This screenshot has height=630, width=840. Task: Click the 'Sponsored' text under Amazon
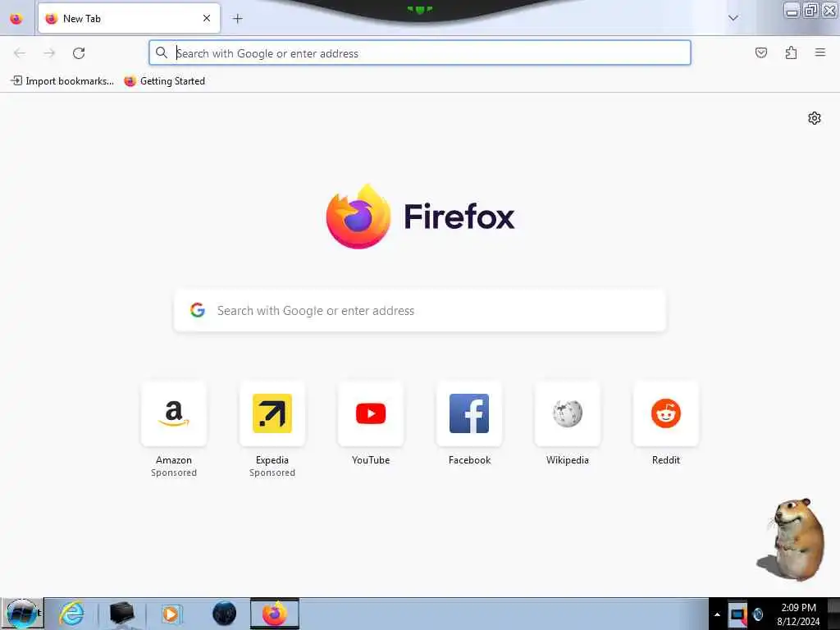174,472
